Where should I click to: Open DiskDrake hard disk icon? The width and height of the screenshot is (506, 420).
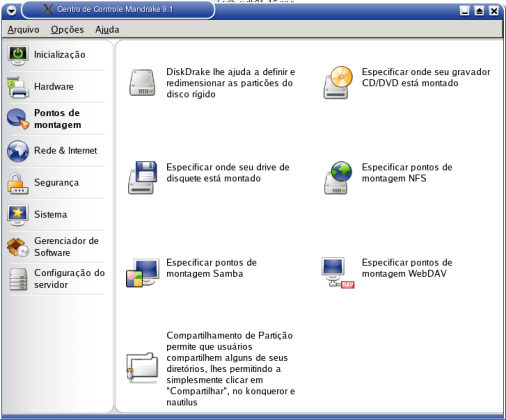pyautogui.click(x=142, y=82)
